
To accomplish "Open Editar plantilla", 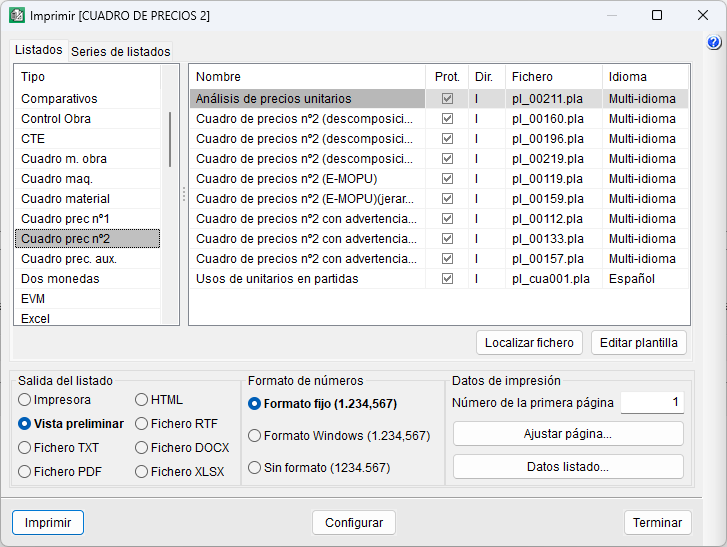I will click(x=638, y=342).
